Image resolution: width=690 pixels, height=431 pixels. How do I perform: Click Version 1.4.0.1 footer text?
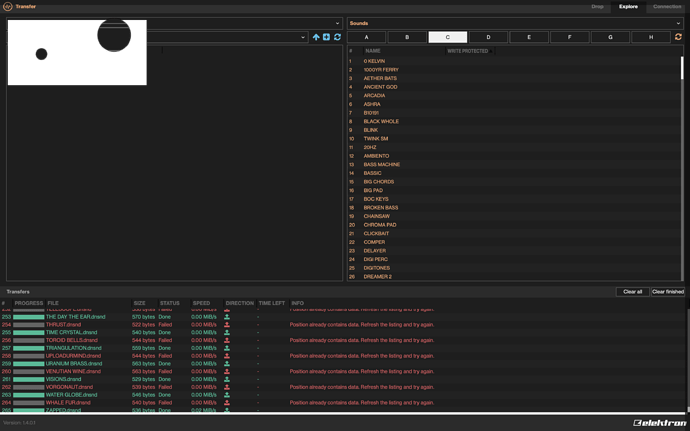19,423
